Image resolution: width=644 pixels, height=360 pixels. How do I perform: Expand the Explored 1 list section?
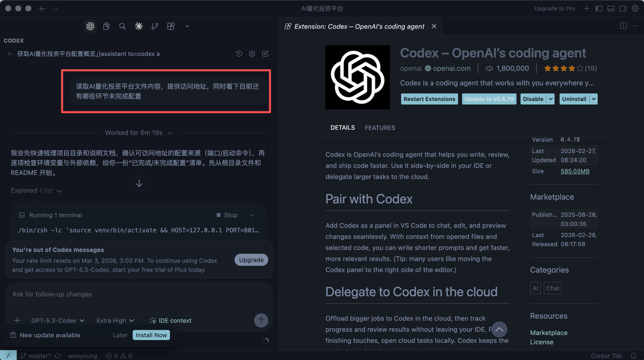coord(36,191)
